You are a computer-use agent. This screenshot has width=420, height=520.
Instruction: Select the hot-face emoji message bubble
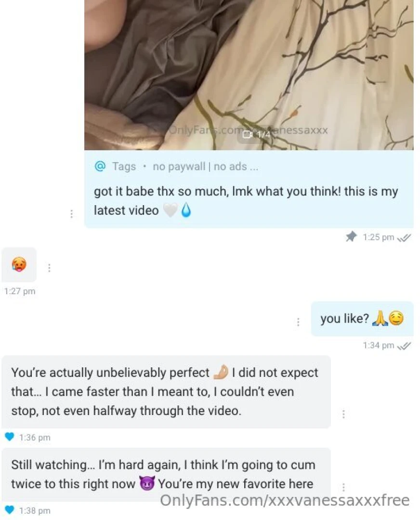(x=19, y=264)
